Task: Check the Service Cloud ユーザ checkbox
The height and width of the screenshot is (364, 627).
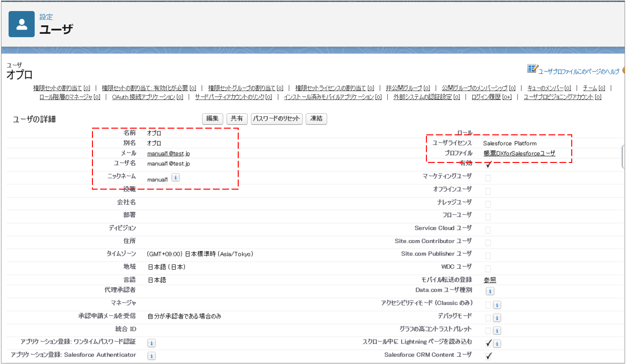Action: 488,230
